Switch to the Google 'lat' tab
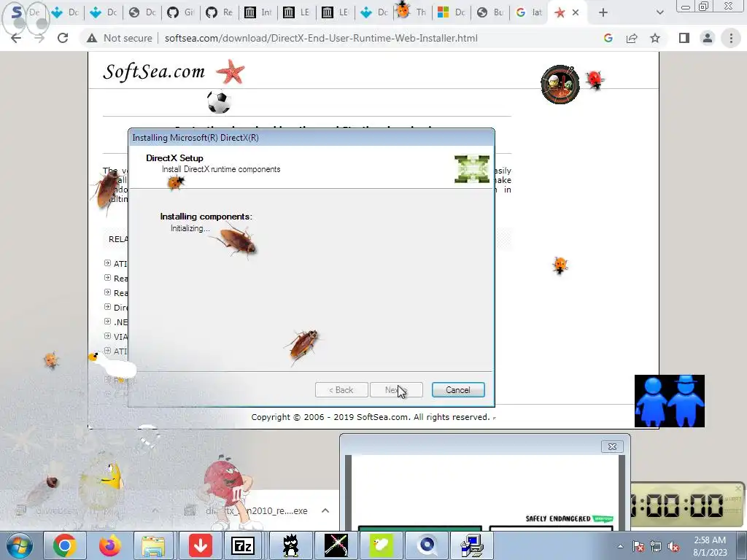Image resolution: width=747 pixels, height=560 pixels. point(529,12)
